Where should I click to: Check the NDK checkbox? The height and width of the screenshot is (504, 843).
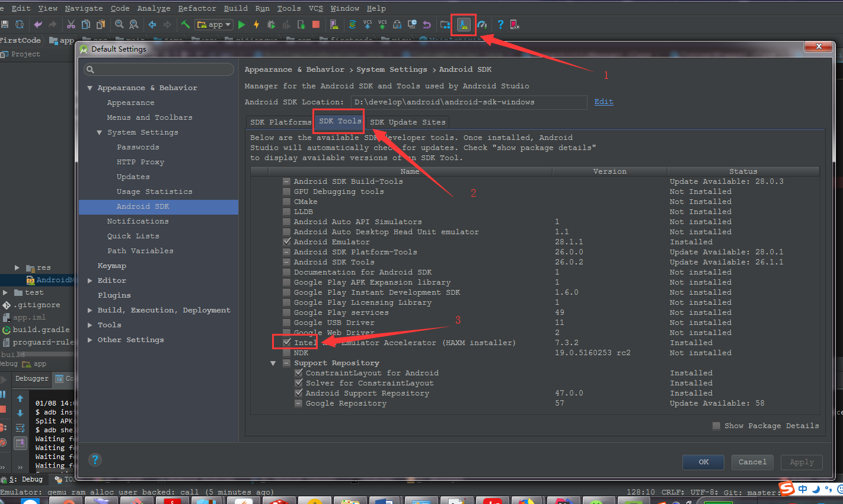pos(287,353)
